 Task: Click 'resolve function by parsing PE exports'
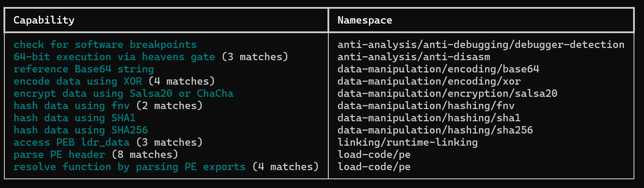(130, 167)
